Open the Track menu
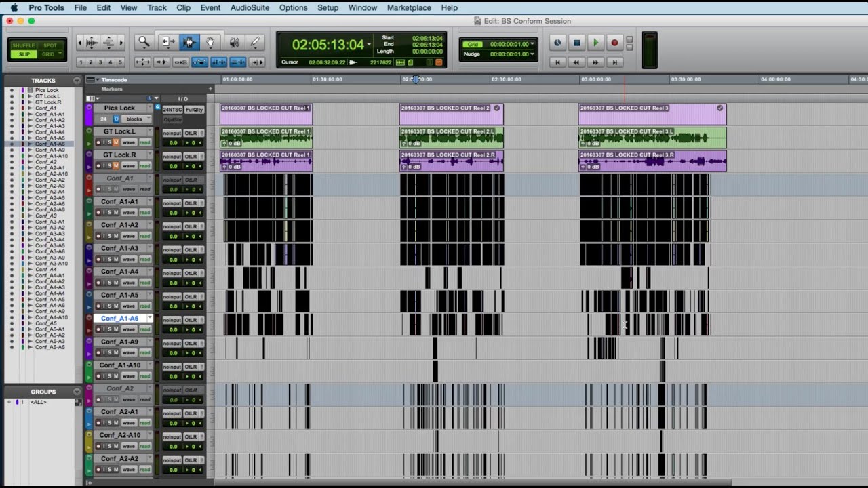The width and height of the screenshot is (868, 488). pyautogui.click(x=157, y=7)
